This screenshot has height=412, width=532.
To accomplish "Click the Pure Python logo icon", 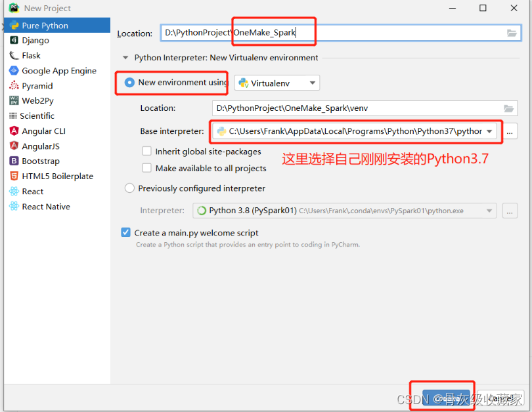I will tap(14, 26).
